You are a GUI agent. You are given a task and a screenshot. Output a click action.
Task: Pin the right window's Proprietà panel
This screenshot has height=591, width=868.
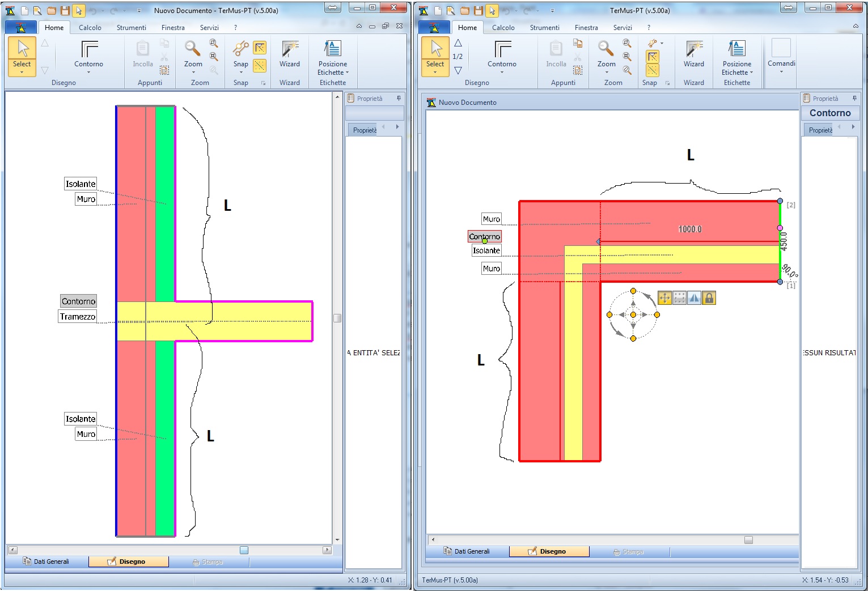854,99
